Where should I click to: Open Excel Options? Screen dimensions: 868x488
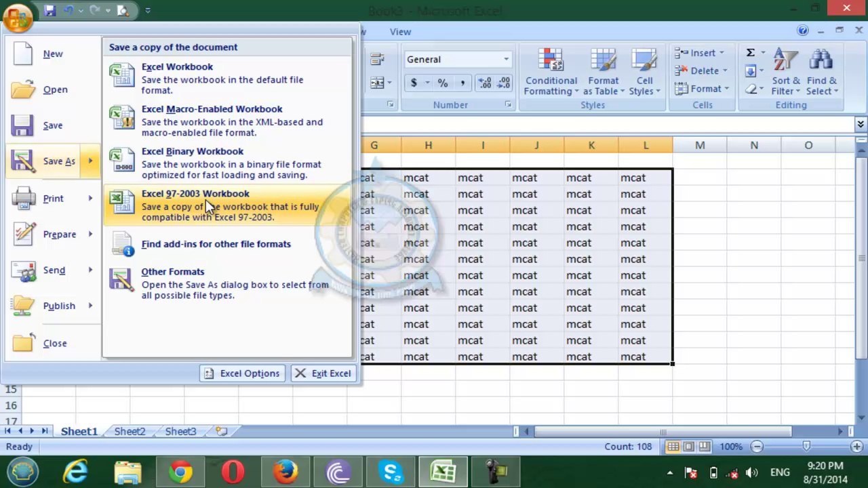[242, 373]
